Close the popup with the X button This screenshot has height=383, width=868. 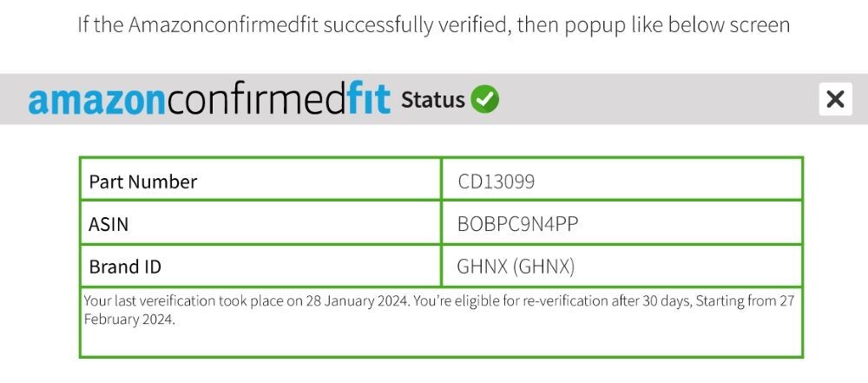pos(835,99)
